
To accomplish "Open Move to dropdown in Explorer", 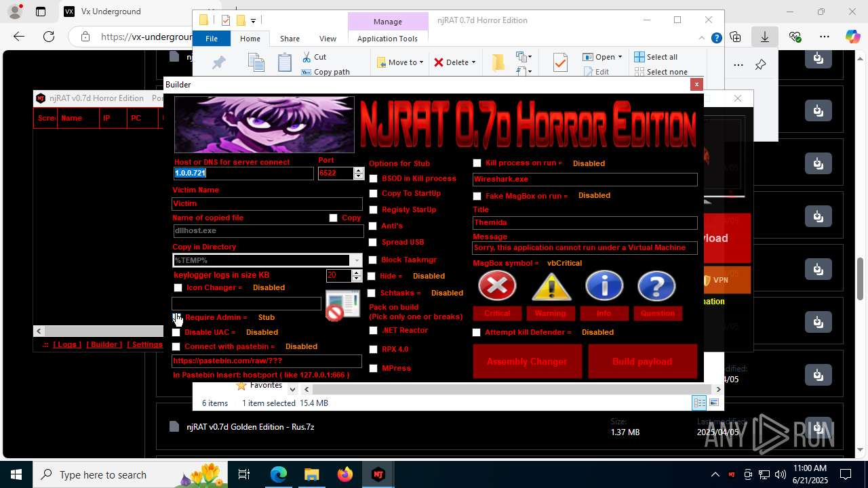I will pos(399,62).
